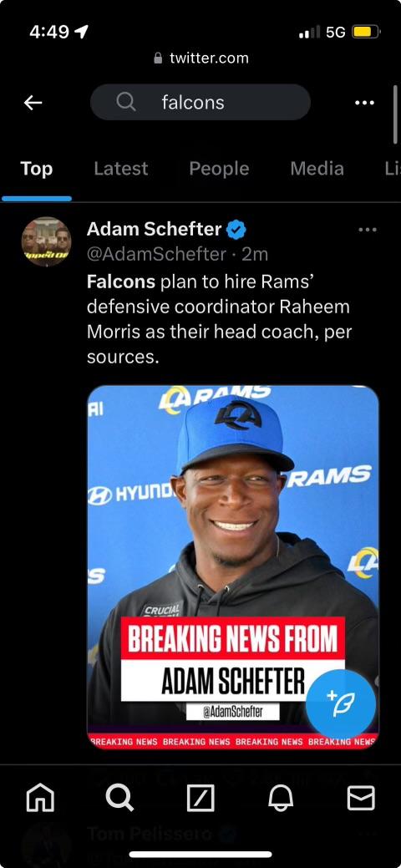401x868 pixels.
Task: Open the Raheem Morris breaking news image
Action: coord(233,567)
